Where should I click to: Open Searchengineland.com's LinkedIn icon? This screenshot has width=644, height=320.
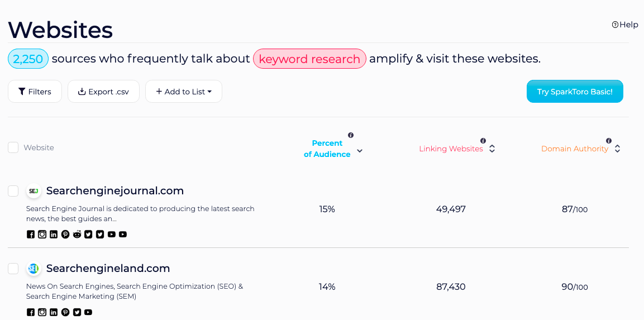click(x=54, y=312)
